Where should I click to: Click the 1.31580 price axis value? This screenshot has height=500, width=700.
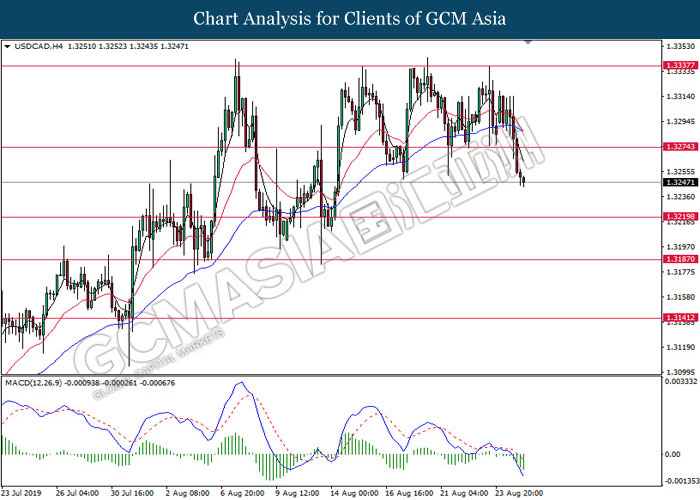[680, 296]
